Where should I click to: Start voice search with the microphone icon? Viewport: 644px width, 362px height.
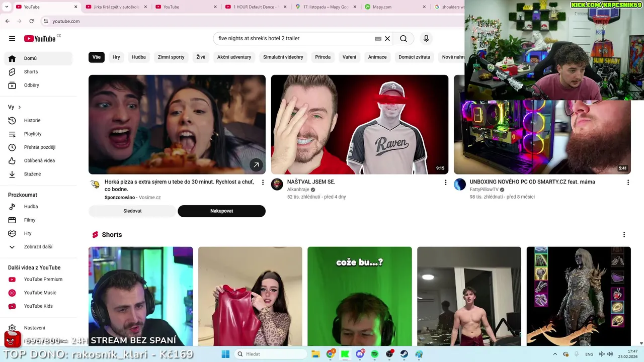tap(426, 39)
